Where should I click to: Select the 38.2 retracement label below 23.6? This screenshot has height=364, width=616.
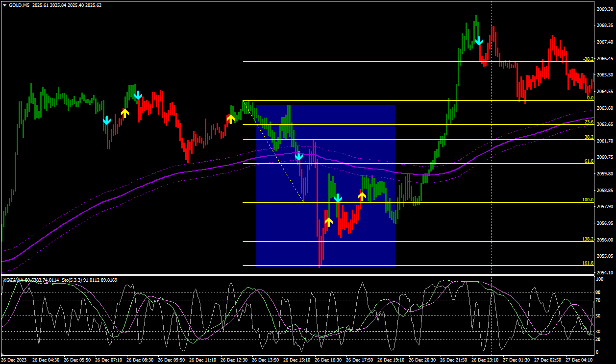589,137
